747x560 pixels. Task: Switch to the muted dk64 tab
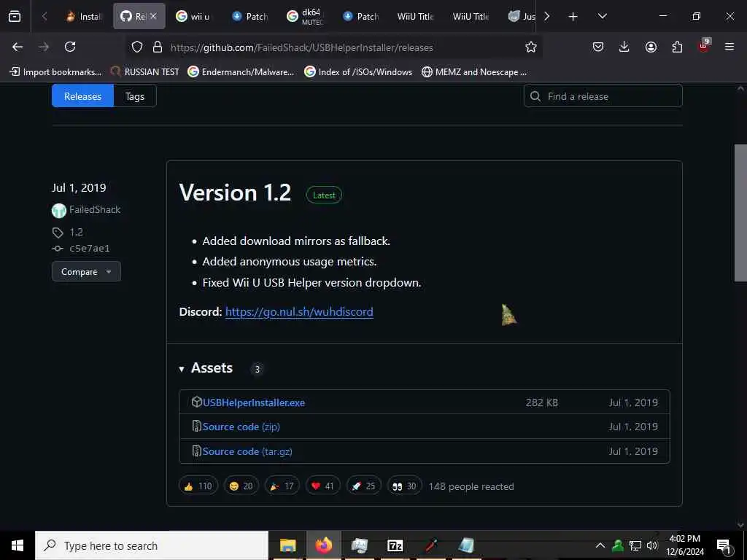306,17
